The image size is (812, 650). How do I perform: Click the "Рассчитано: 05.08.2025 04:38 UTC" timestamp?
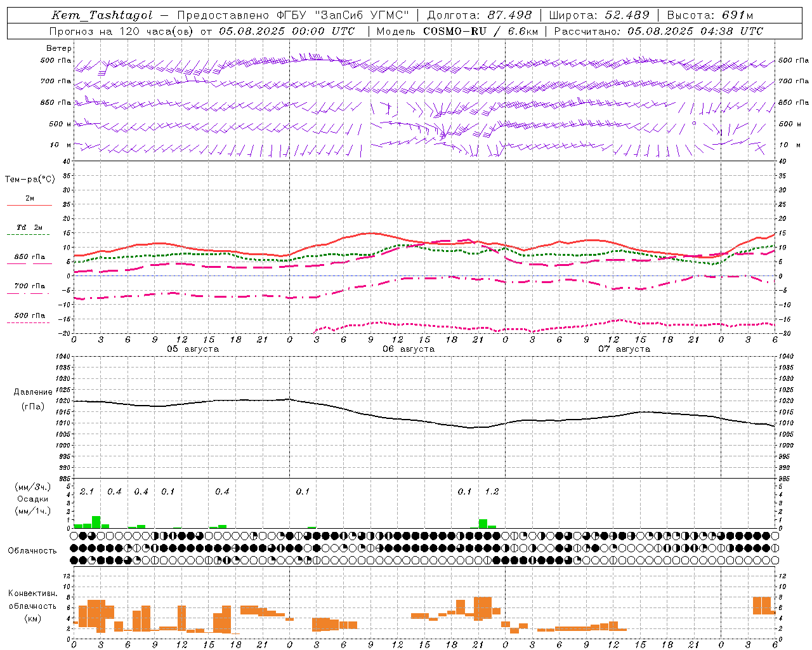pos(658,31)
